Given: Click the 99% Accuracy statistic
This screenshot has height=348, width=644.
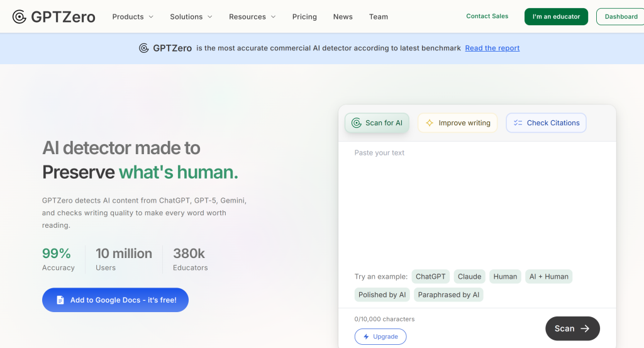Looking at the screenshot, I should (x=58, y=259).
